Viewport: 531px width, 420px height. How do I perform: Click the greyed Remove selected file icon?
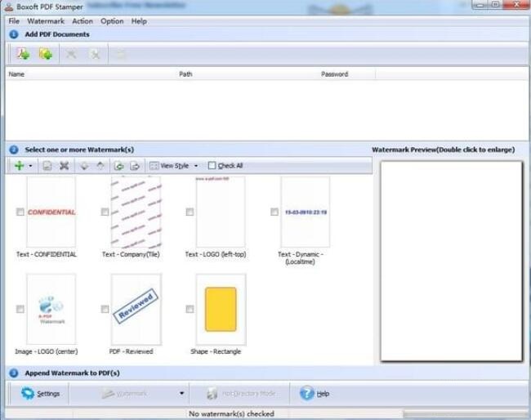click(x=71, y=54)
